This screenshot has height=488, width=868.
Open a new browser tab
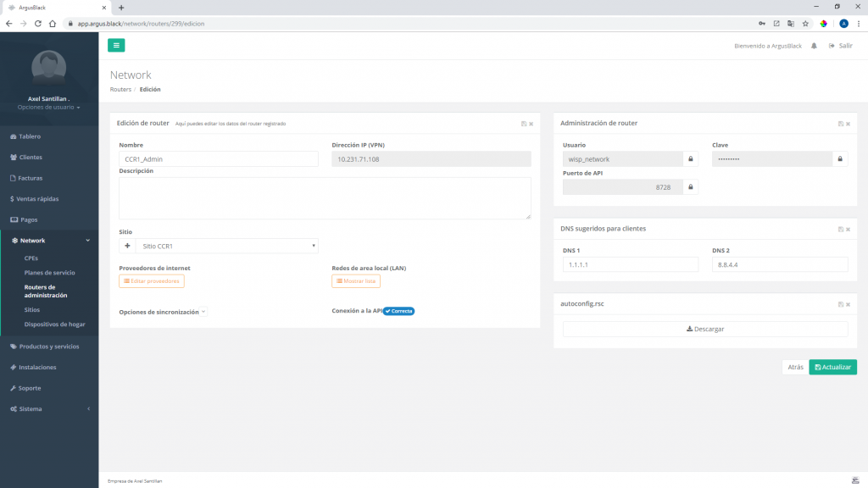121,8
